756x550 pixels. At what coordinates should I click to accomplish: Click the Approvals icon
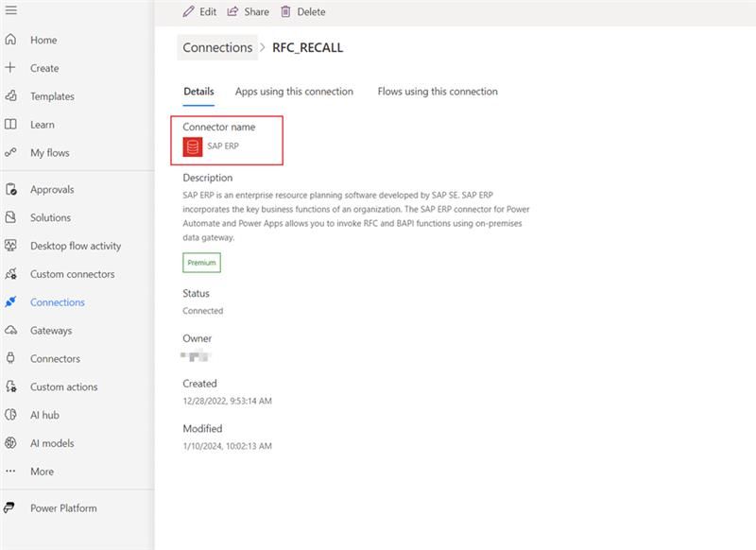[10, 189]
